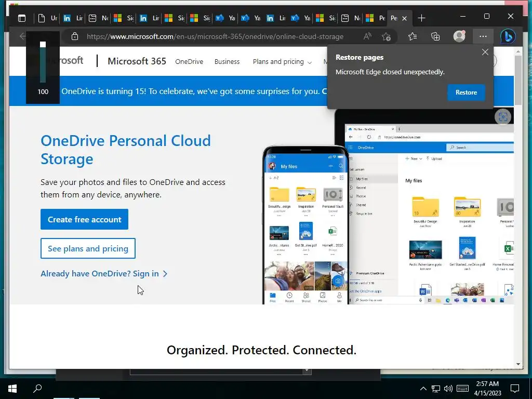
Task: Click the page vertical scrollbar thumb
Action: click(x=518, y=80)
